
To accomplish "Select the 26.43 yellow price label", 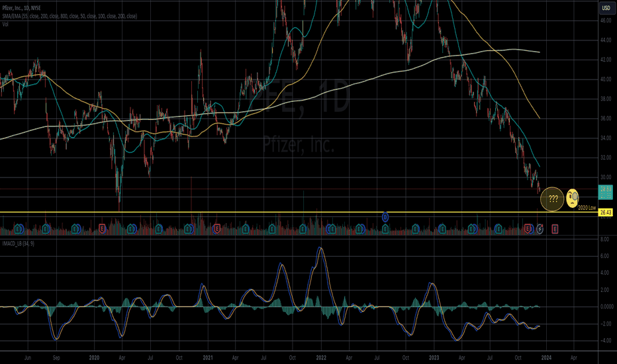I will (x=606, y=212).
